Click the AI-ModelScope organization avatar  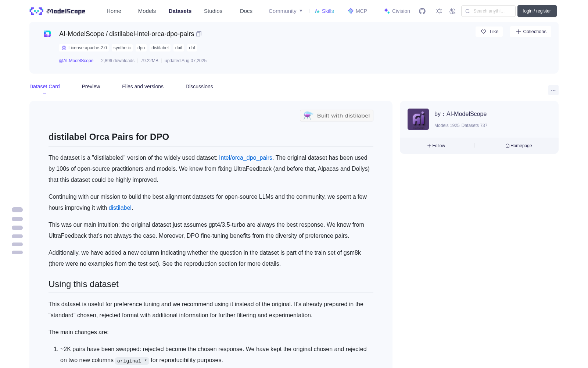tap(418, 119)
